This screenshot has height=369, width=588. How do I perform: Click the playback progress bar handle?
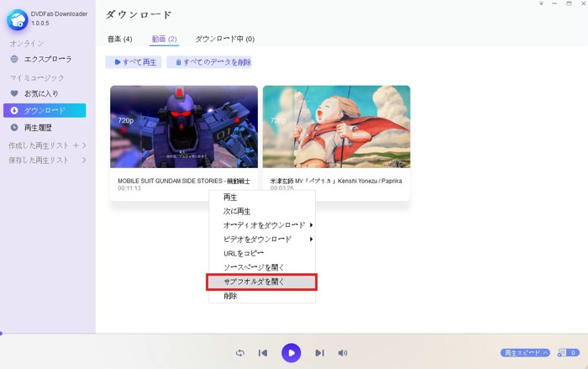point(1,333)
